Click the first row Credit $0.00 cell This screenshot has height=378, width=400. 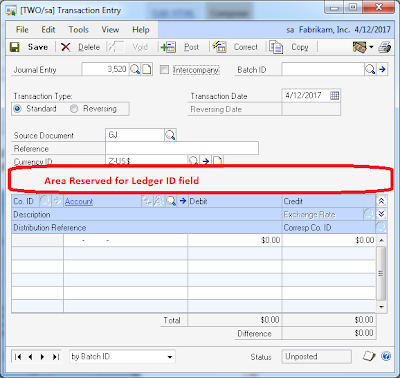329,240
